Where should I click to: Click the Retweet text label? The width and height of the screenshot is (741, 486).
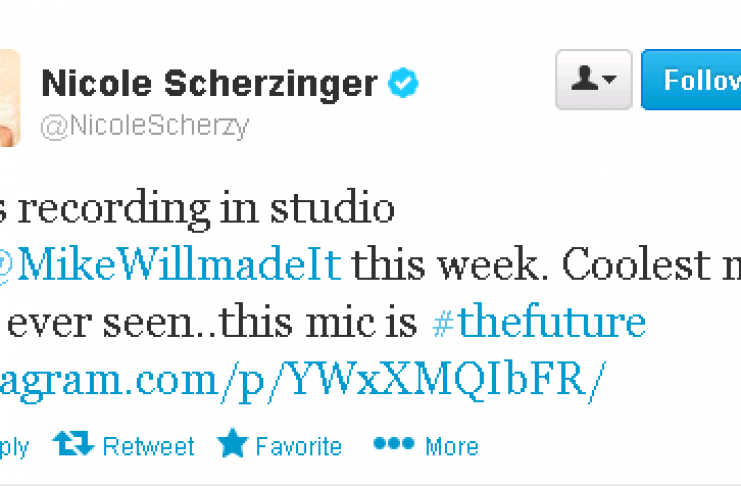point(148,446)
